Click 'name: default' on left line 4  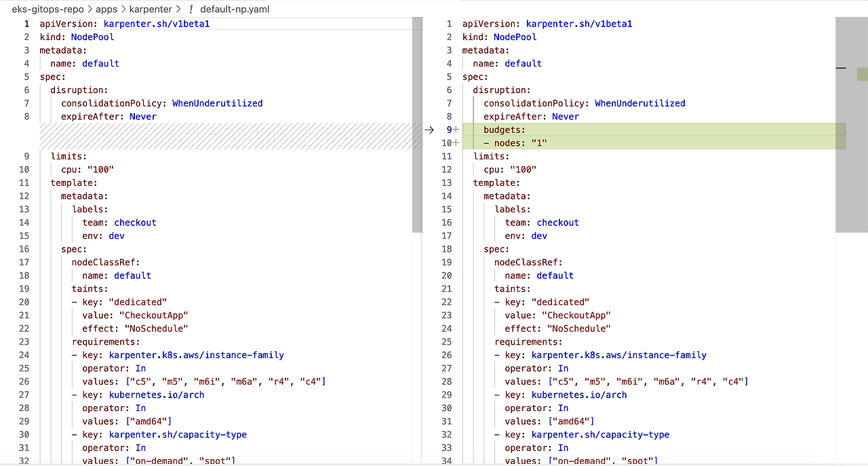point(85,64)
